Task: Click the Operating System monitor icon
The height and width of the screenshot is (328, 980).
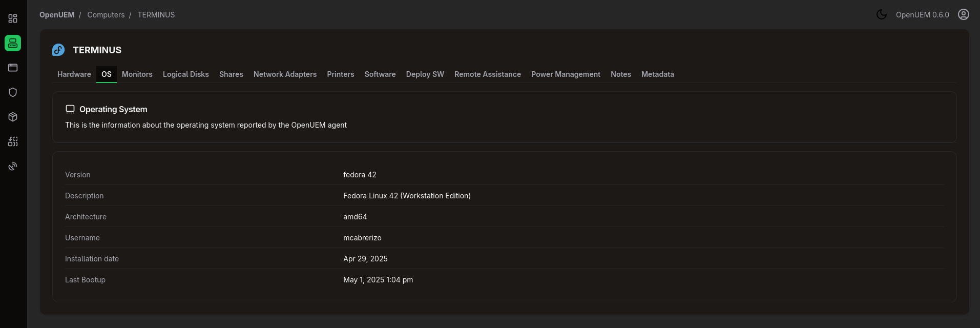Action: [70, 109]
